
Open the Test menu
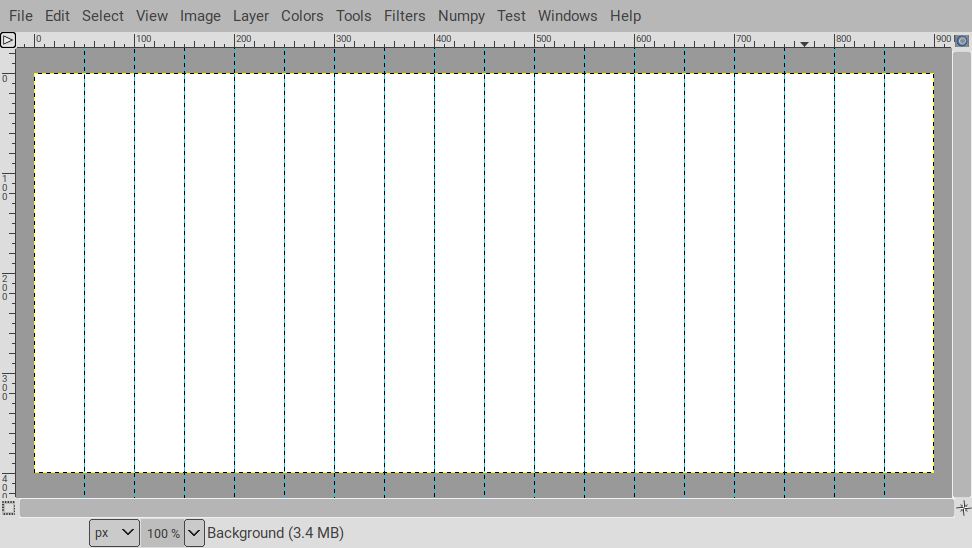click(x=511, y=15)
